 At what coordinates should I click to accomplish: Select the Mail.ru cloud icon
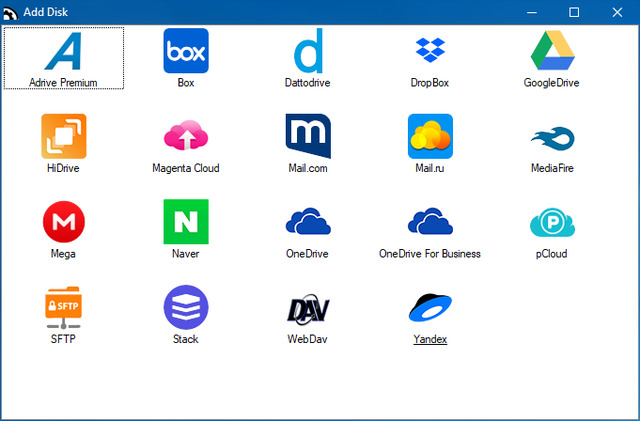pyautogui.click(x=430, y=137)
